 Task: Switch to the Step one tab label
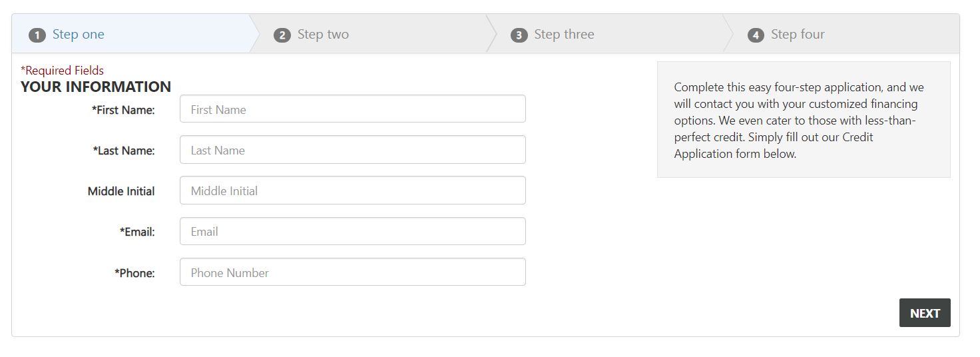[x=79, y=35]
